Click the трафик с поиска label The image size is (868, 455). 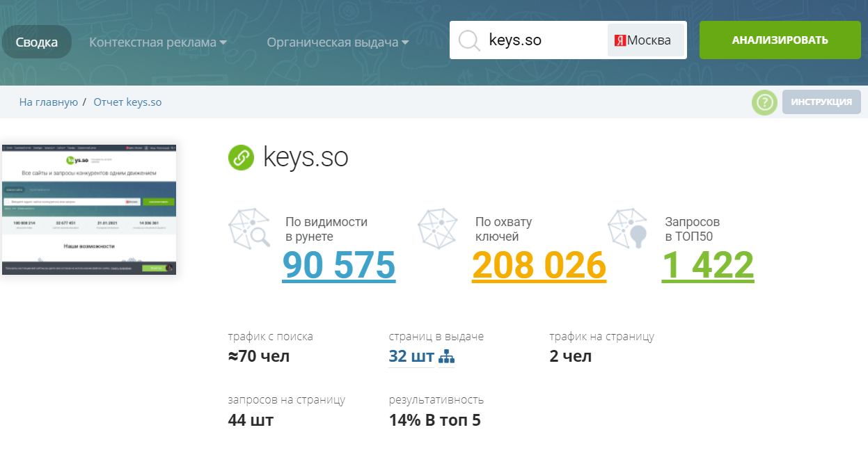pyautogui.click(x=271, y=337)
